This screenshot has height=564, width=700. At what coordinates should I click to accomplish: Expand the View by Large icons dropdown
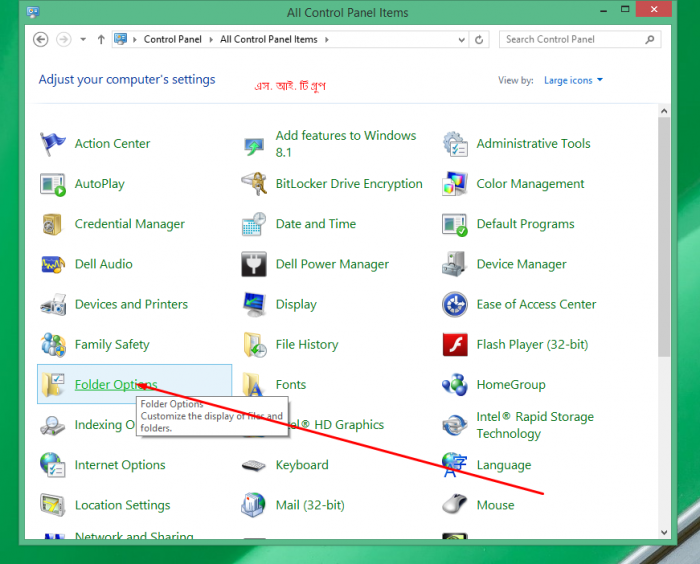573,80
